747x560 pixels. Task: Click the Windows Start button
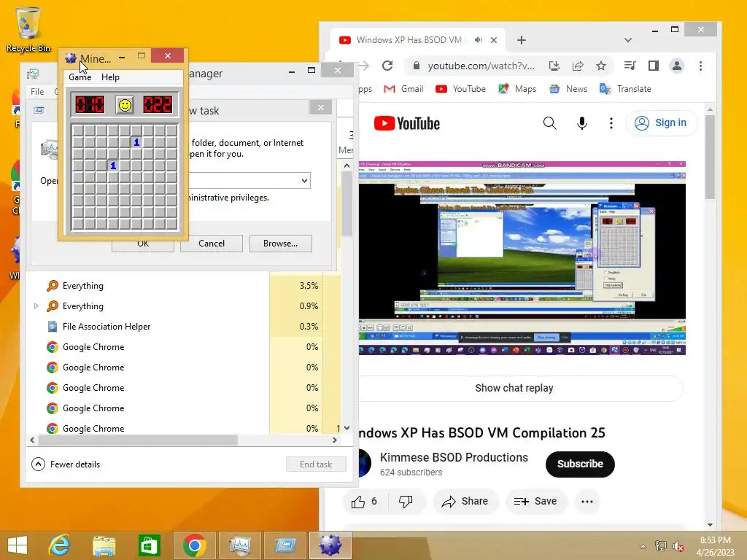pyautogui.click(x=18, y=545)
